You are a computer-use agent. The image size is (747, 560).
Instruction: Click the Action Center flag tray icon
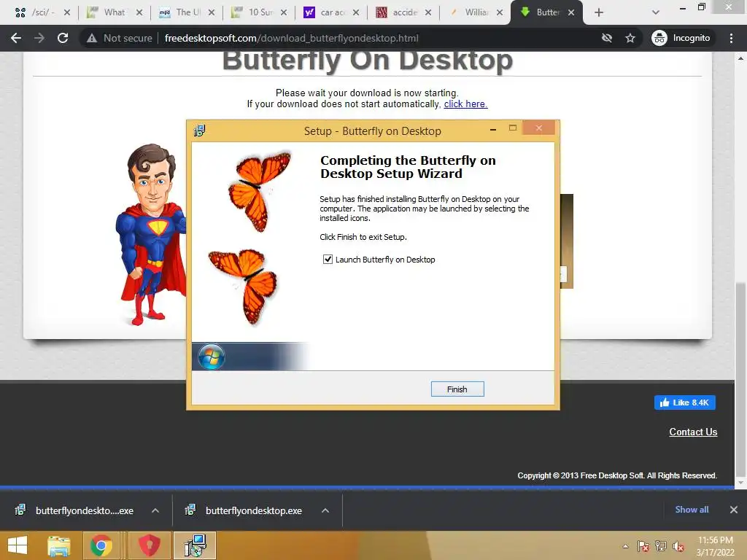click(643, 546)
